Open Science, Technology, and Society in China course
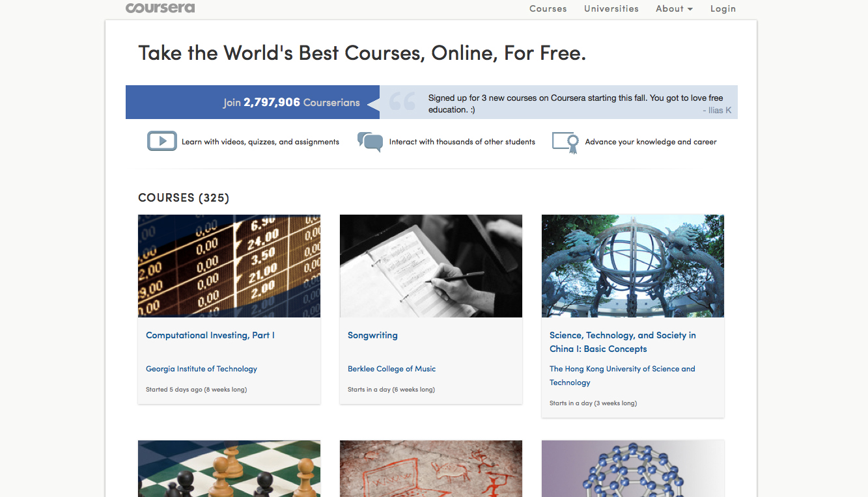 622,342
